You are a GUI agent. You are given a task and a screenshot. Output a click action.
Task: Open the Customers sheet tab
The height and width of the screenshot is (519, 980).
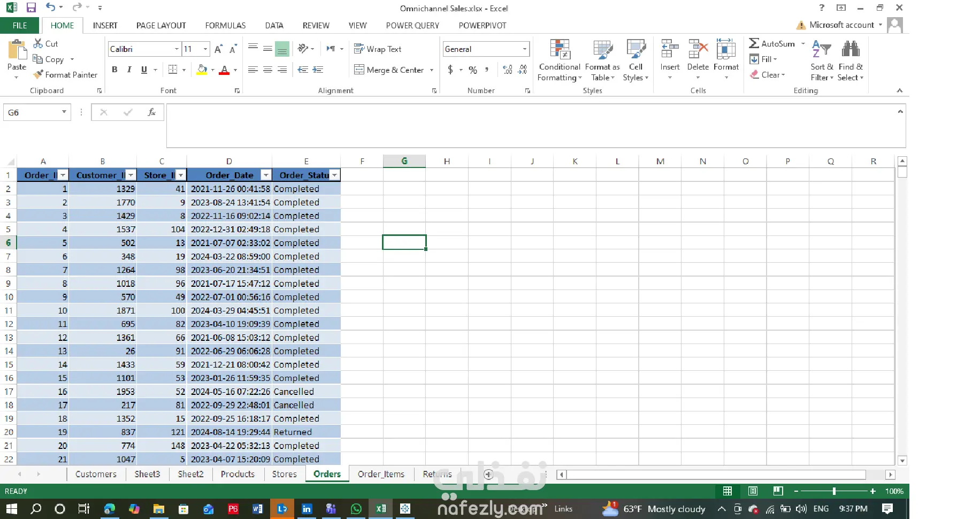point(96,475)
